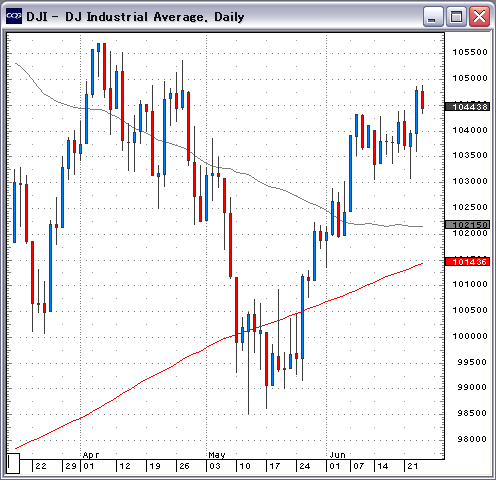Click the 22 date label on time axis

pyautogui.click(x=41, y=466)
